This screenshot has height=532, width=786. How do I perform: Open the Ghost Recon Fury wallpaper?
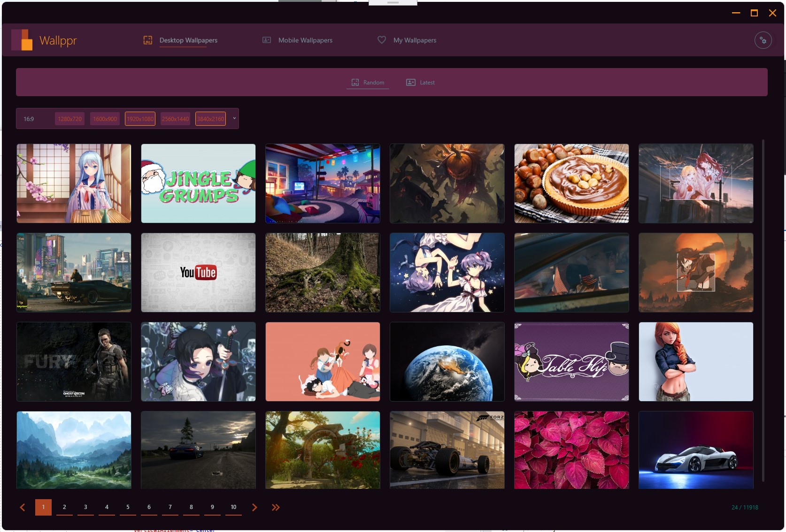[x=74, y=362]
